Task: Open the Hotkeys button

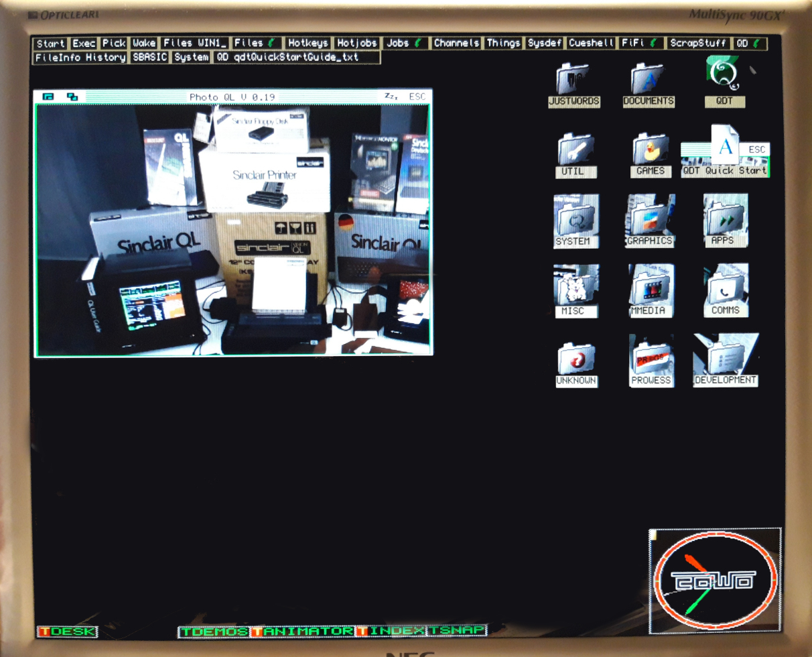Action: pyautogui.click(x=308, y=43)
